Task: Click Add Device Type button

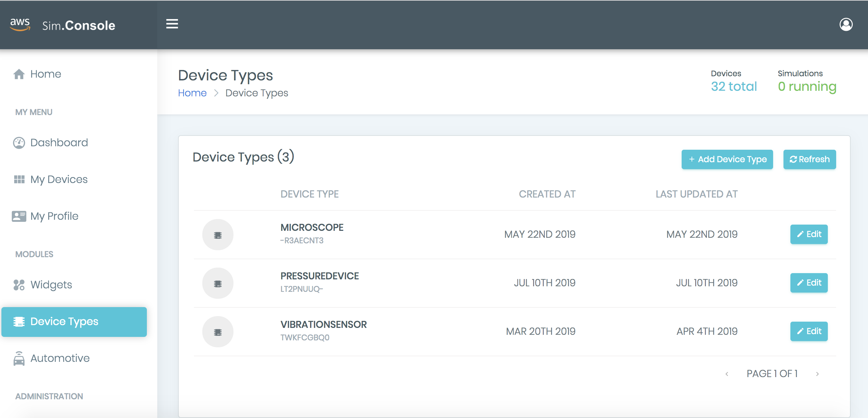Action: (727, 159)
